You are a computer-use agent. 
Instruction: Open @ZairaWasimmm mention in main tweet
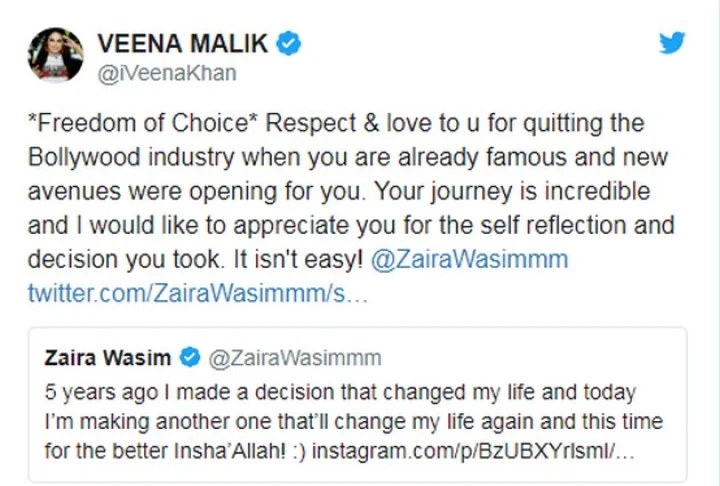[469, 260]
